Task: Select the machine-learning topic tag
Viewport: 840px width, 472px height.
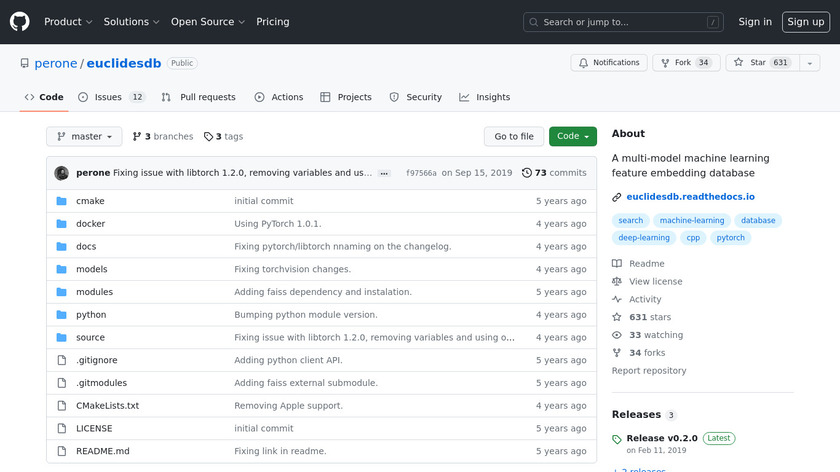Action: tap(691, 220)
